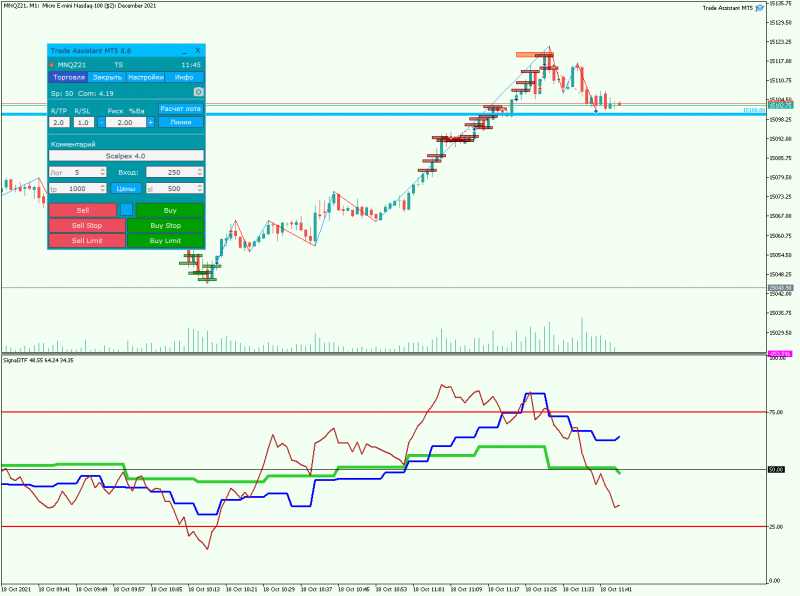
Task: Click the 15060.75 price axis label
Action: [780, 236]
